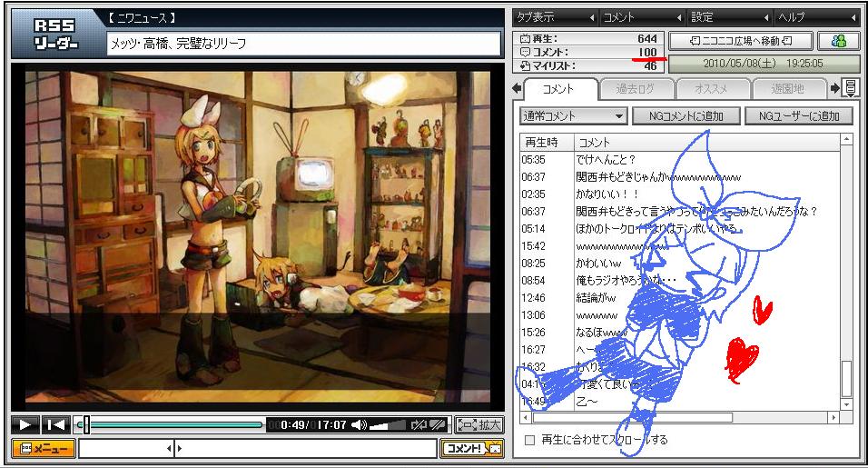Click NGコメントに追加 button

coord(686,115)
